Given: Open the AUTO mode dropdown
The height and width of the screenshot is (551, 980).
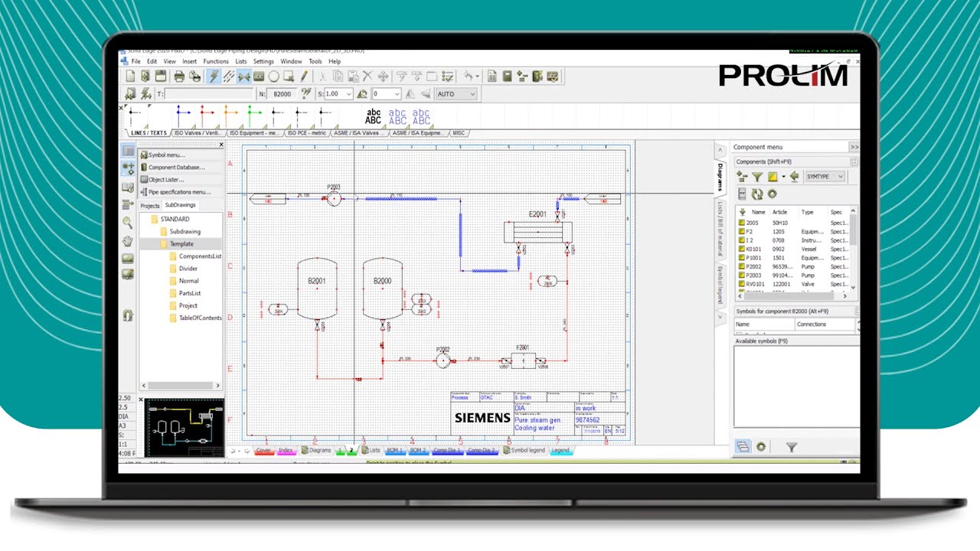Looking at the screenshot, I should click(x=456, y=93).
